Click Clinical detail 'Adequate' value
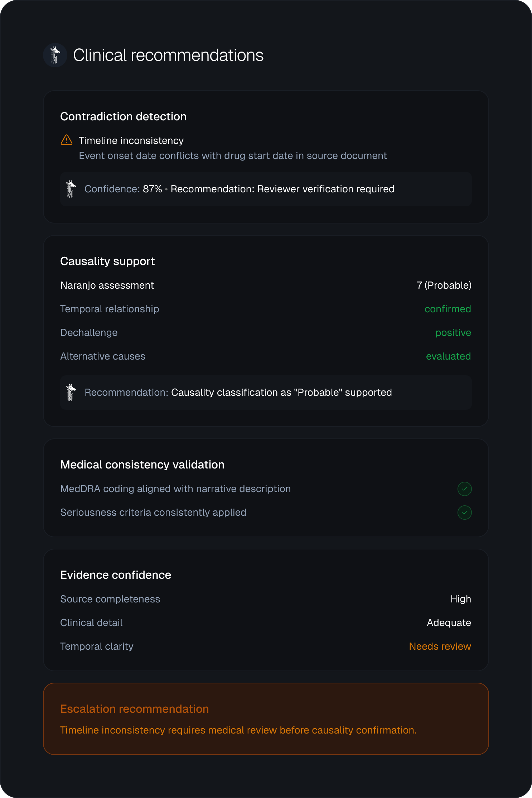The width and height of the screenshot is (532, 798). click(x=449, y=623)
